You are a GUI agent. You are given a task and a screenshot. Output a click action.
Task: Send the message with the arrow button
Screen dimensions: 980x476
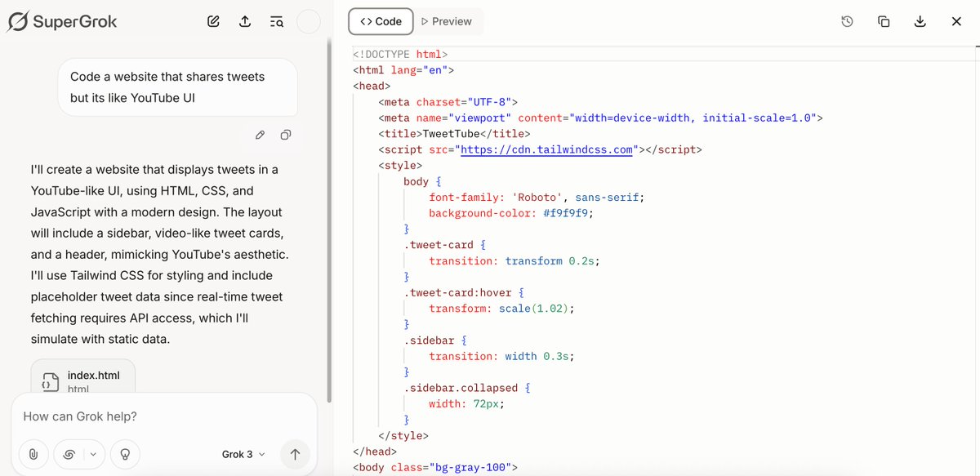(x=295, y=454)
